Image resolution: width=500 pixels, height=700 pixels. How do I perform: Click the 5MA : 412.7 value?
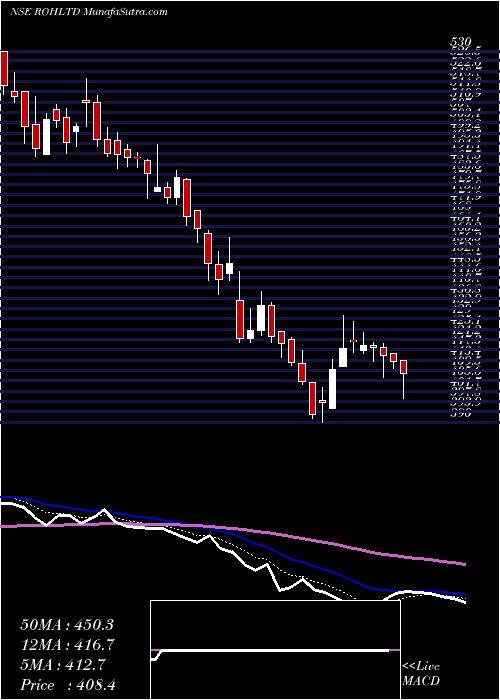tap(63, 665)
